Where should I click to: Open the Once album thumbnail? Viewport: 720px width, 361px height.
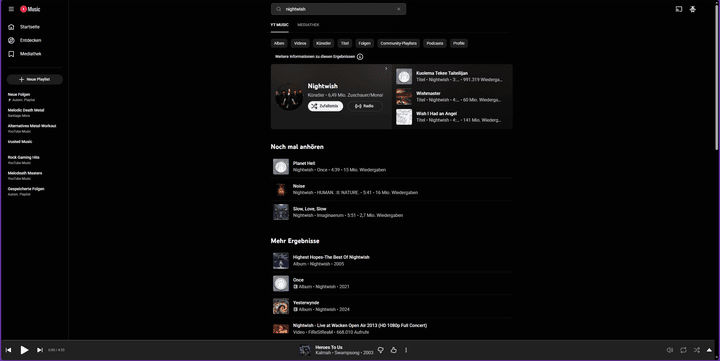click(281, 283)
